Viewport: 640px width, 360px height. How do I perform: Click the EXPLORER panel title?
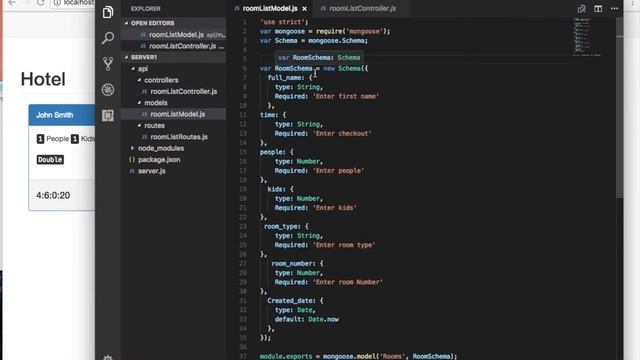(x=146, y=9)
